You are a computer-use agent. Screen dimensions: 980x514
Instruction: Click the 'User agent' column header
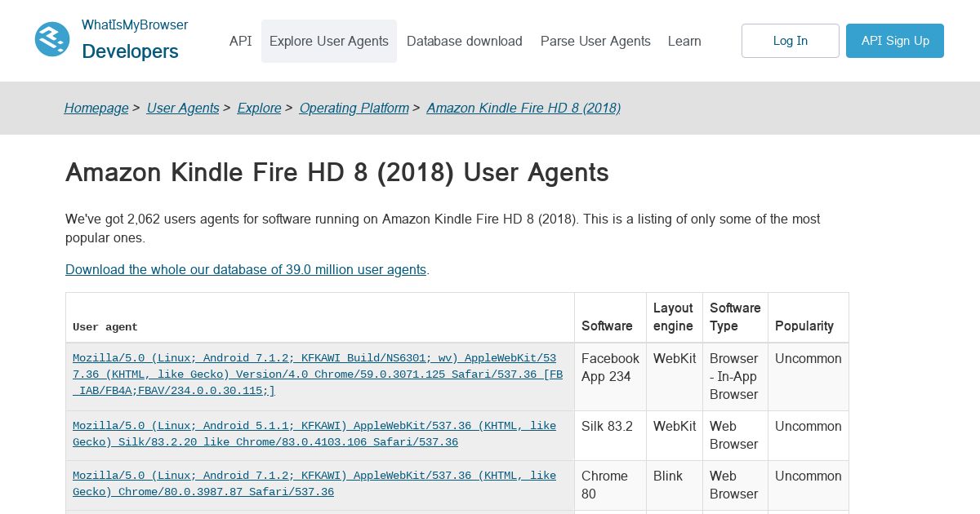[x=320, y=317]
